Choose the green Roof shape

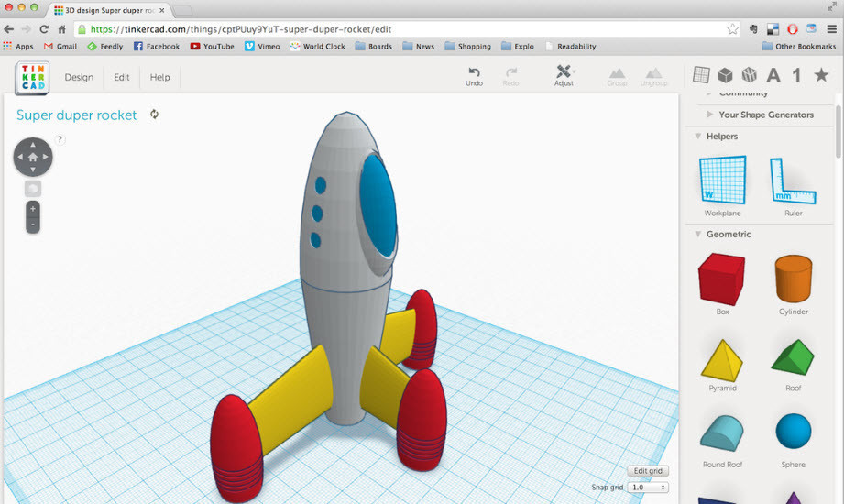793,356
